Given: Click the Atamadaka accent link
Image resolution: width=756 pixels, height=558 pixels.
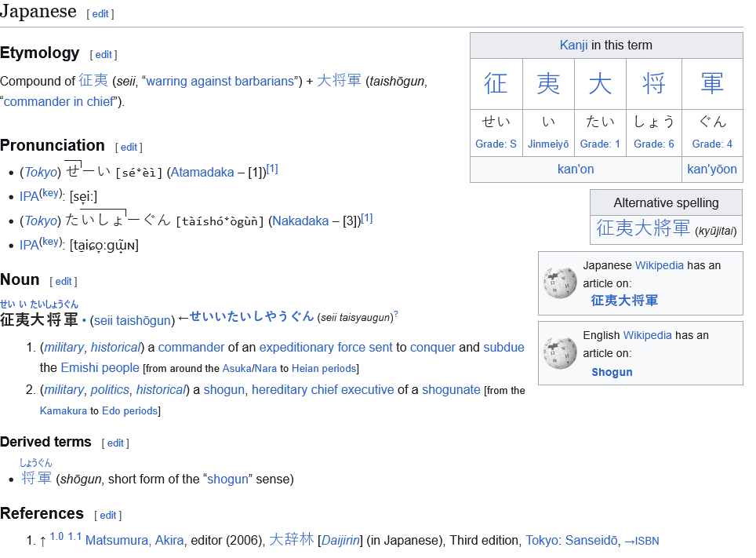Looking at the screenshot, I should coord(202,173).
